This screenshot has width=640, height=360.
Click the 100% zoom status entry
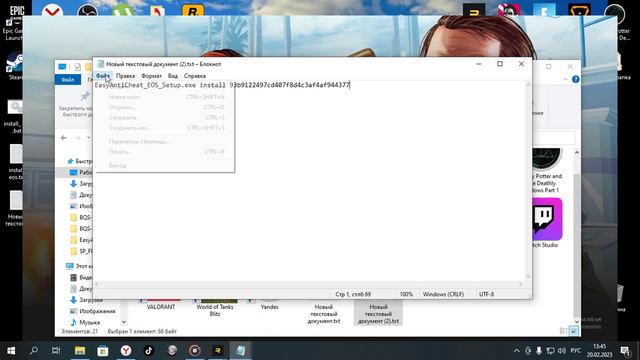[406, 294]
